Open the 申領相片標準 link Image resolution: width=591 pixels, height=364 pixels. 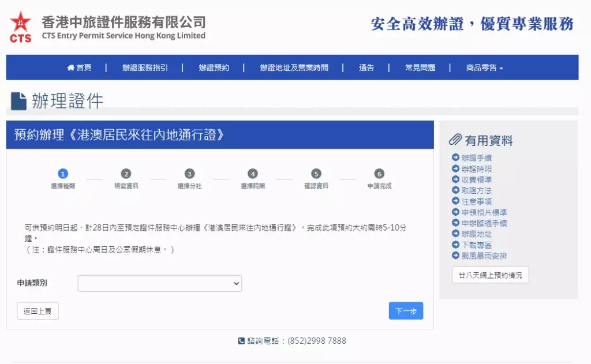484,212
